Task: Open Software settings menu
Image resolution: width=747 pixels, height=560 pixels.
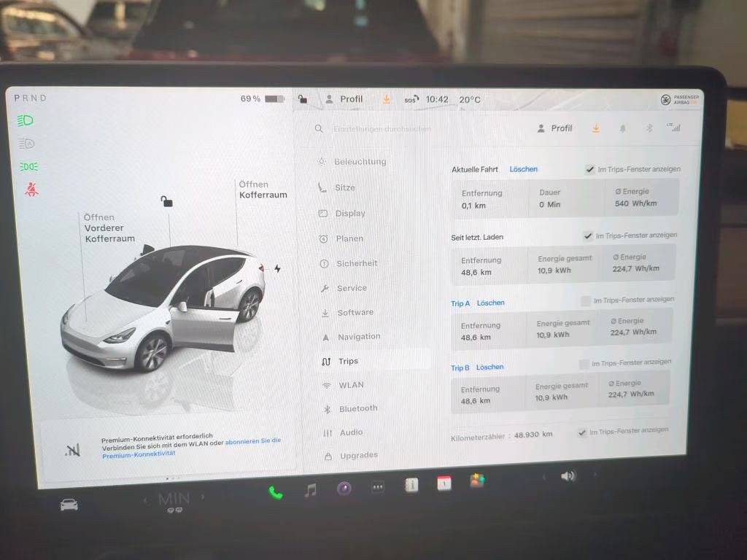Action: point(348,313)
